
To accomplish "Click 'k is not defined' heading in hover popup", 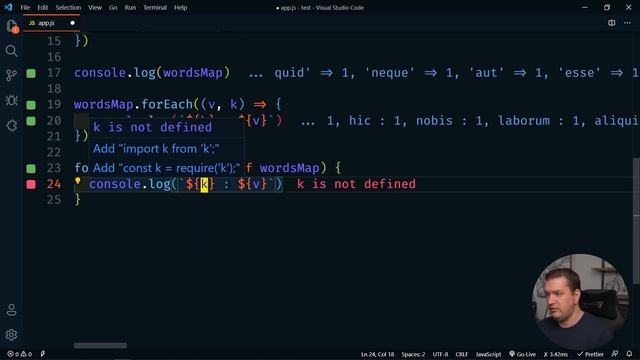I will pyautogui.click(x=152, y=127).
